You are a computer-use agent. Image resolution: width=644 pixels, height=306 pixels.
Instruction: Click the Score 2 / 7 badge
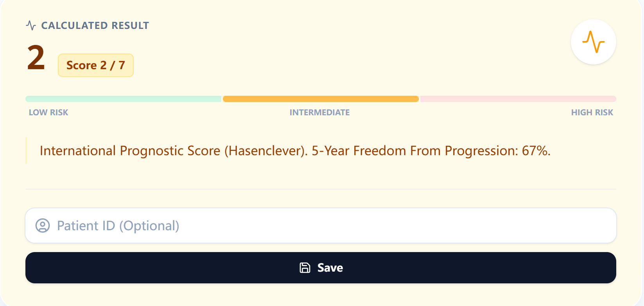[95, 65]
